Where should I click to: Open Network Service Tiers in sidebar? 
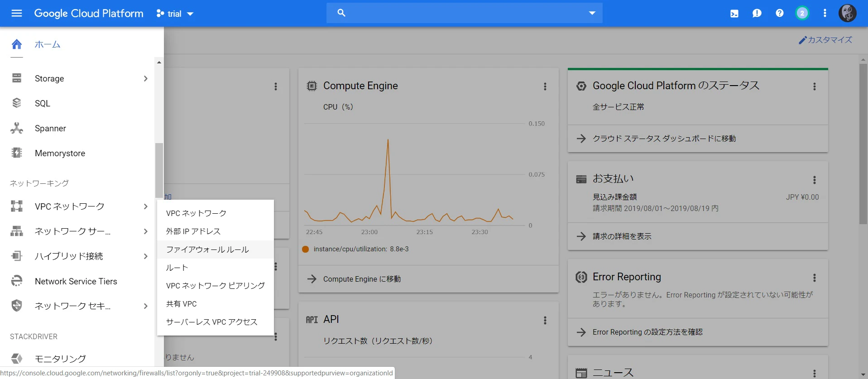pos(76,281)
